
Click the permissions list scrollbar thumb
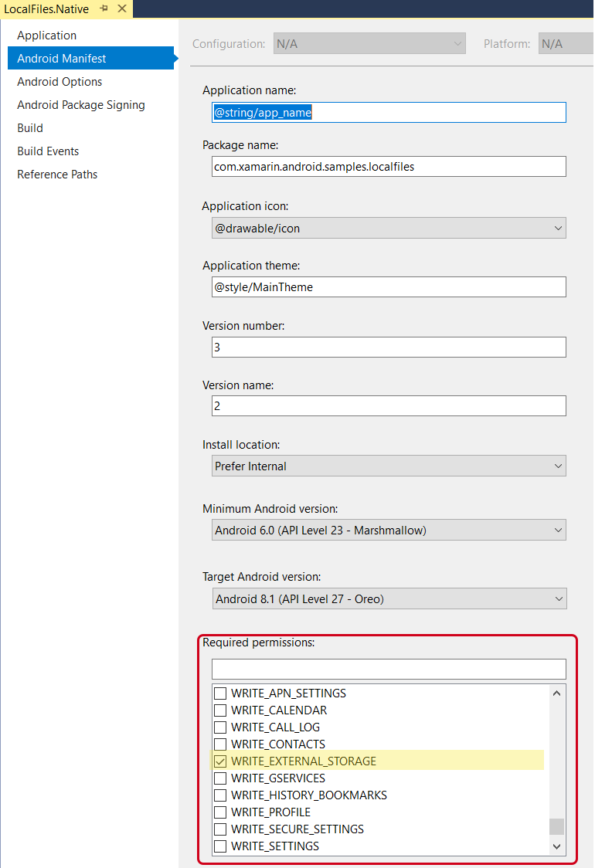pyautogui.click(x=556, y=826)
